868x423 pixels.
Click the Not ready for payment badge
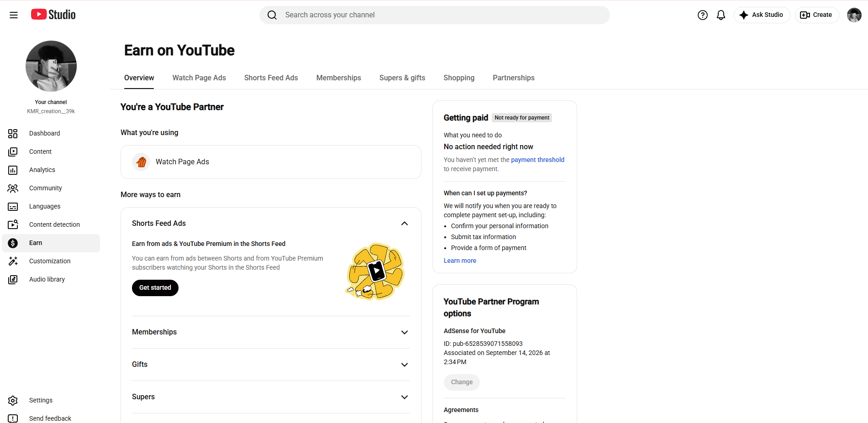522,118
